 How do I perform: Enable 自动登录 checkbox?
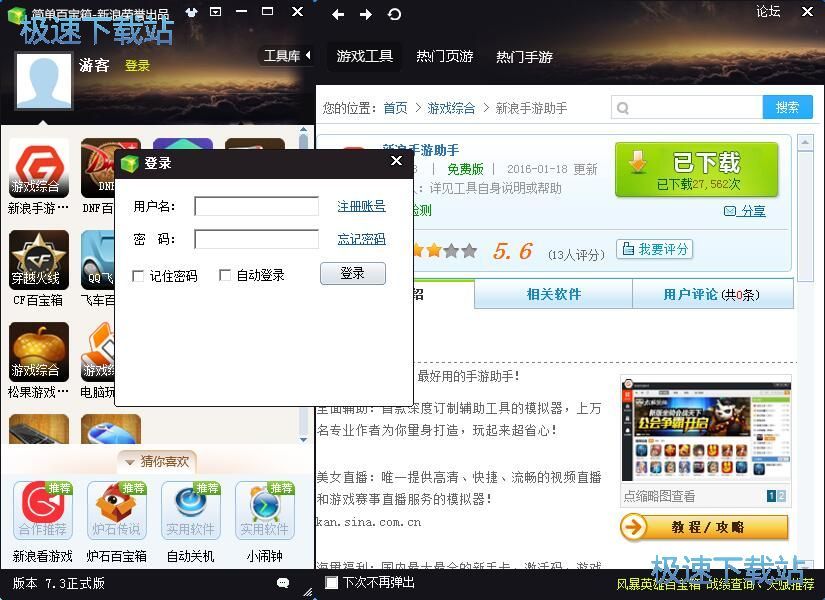(x=225, y=275)
